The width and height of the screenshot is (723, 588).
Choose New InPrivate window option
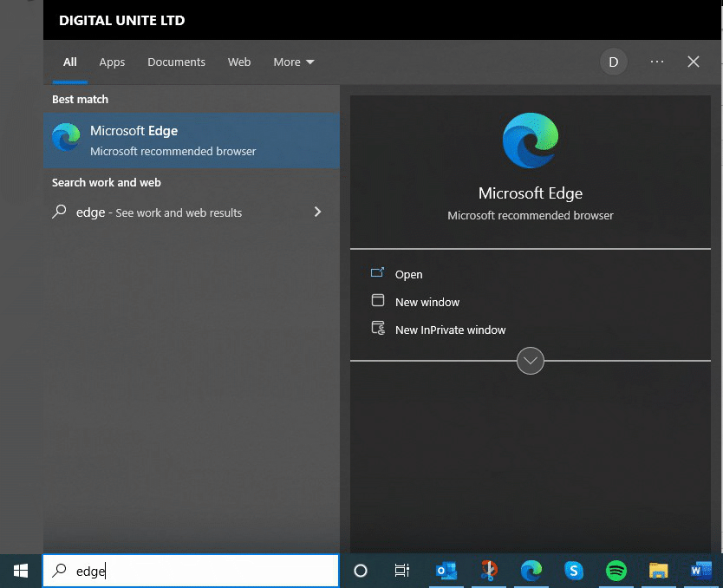(450, 330)
